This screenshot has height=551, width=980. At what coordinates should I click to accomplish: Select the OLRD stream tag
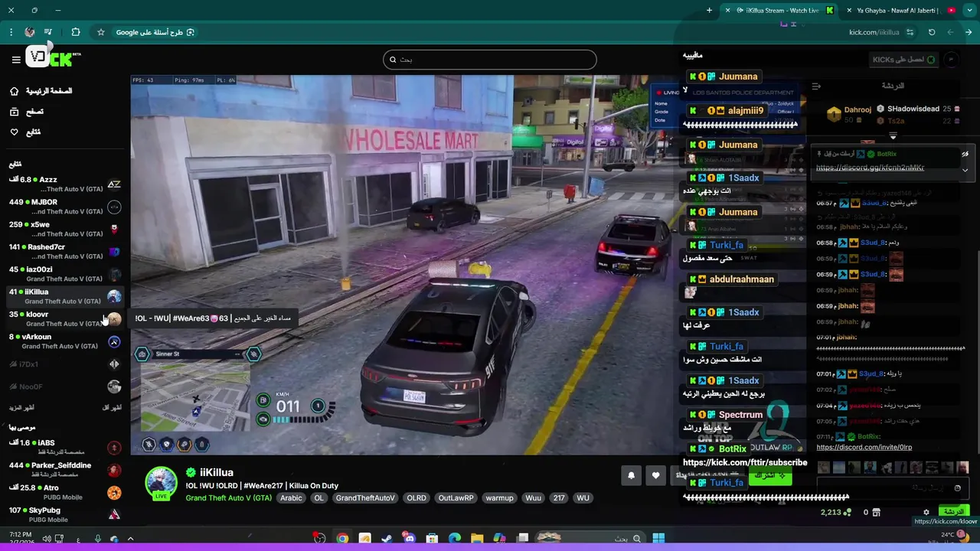coord(416,498)
